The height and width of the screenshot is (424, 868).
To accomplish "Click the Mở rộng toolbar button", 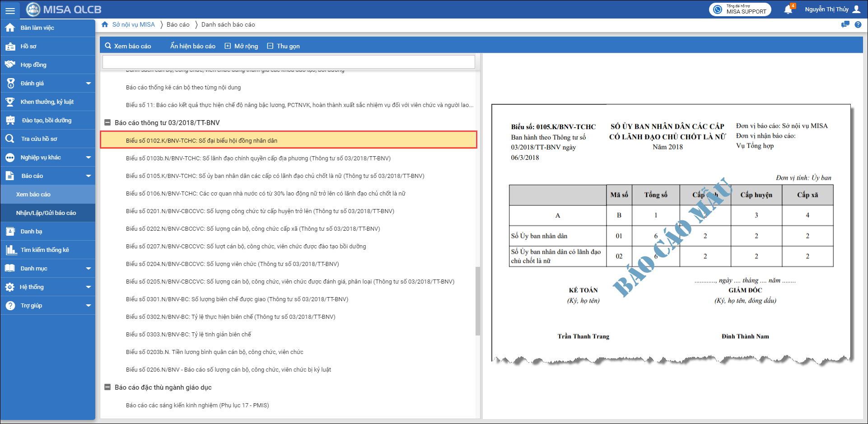I will pos(242,46).
